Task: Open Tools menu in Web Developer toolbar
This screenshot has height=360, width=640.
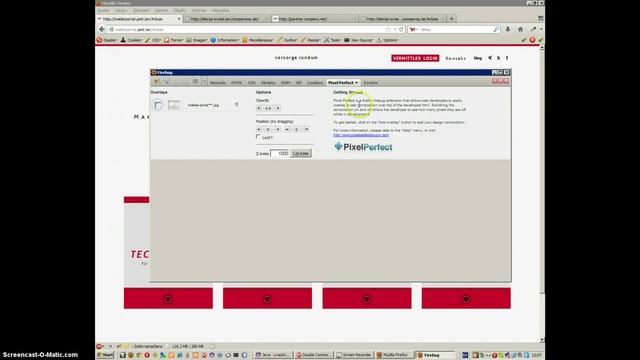Action: (333, 40)
